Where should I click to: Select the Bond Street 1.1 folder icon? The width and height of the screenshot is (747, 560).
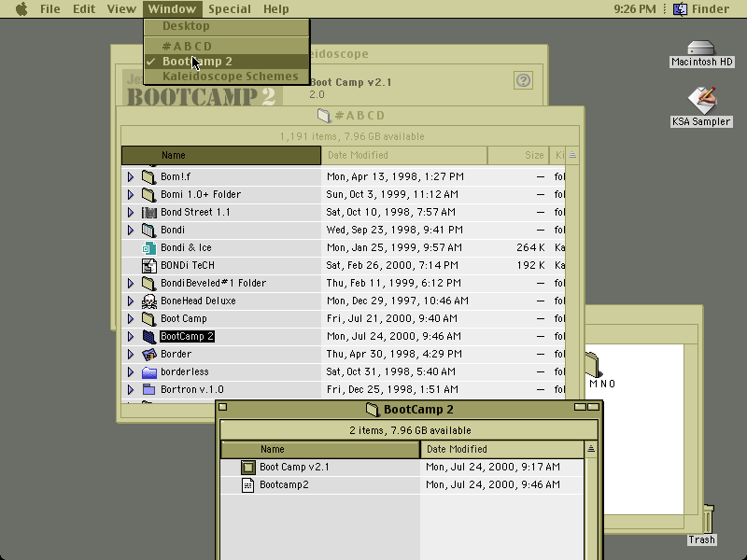pyautogui.click(x=148, y=213)
